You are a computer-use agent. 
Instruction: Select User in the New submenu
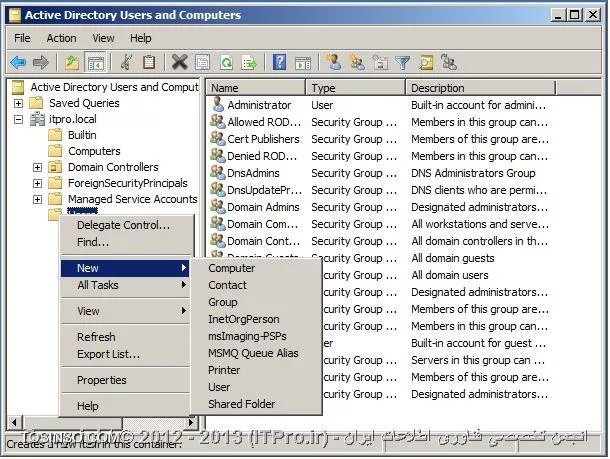(256, 387)
